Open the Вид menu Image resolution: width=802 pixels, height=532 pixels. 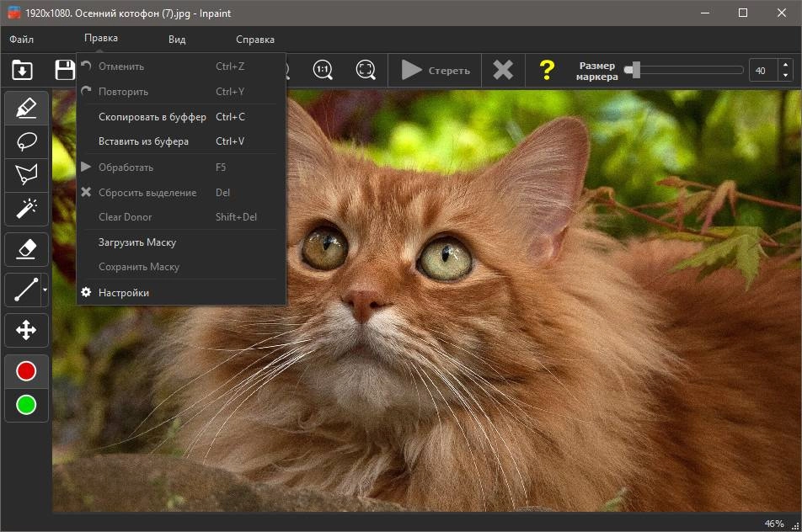[177, 40]
